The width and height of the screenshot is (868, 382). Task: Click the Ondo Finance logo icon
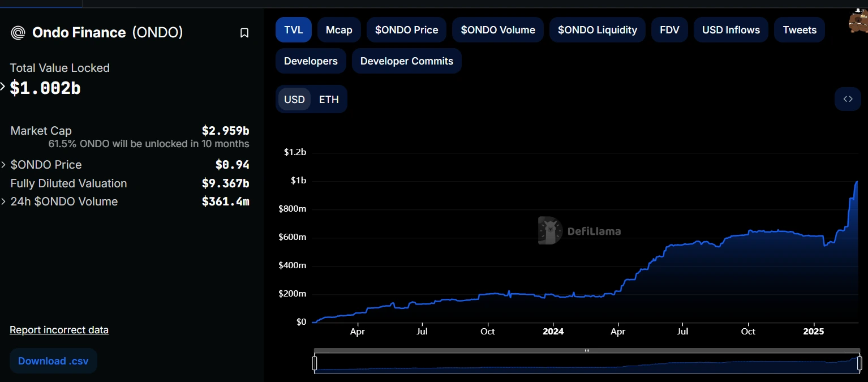coord(18,33)
